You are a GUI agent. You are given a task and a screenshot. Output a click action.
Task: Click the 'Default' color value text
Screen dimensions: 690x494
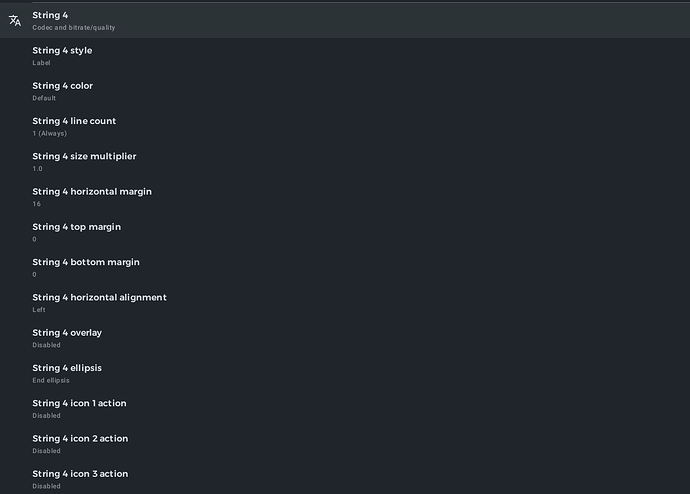[44, 98]
